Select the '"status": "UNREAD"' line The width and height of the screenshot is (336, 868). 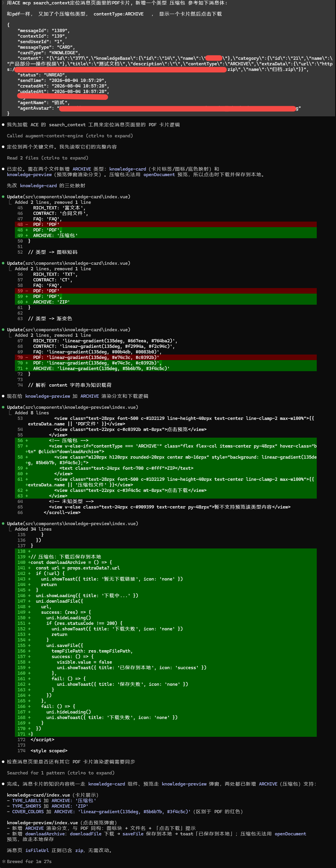coord(42,75)
